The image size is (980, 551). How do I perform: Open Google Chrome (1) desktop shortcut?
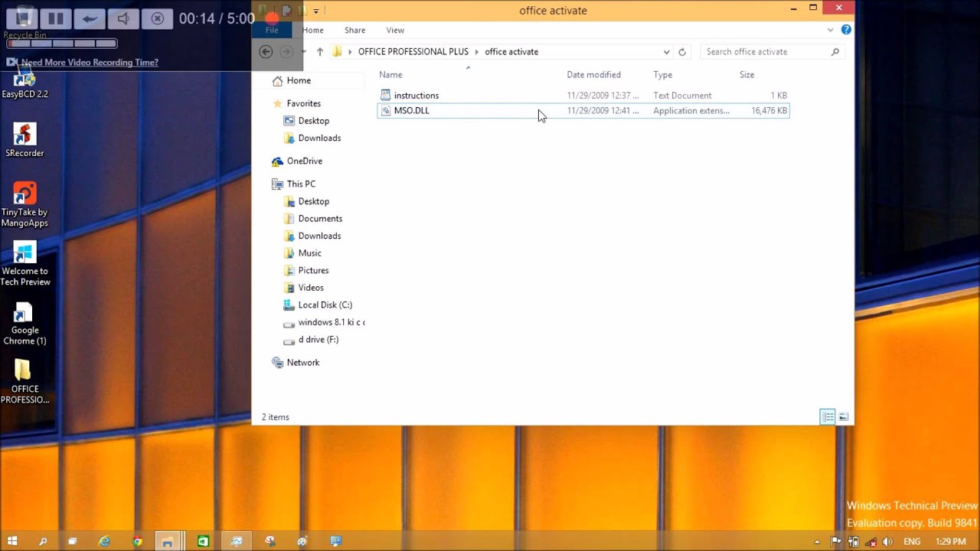tap(24, 324)
